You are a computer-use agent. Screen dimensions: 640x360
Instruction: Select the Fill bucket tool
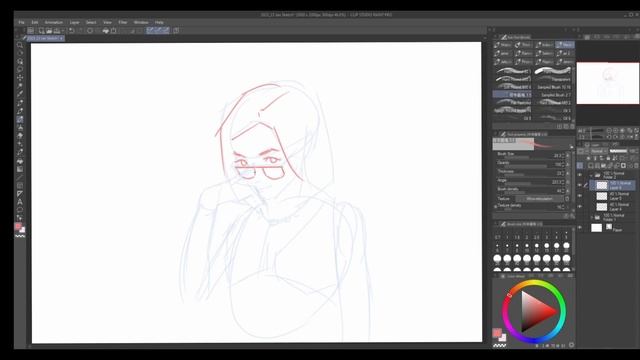tap(20, 161)
